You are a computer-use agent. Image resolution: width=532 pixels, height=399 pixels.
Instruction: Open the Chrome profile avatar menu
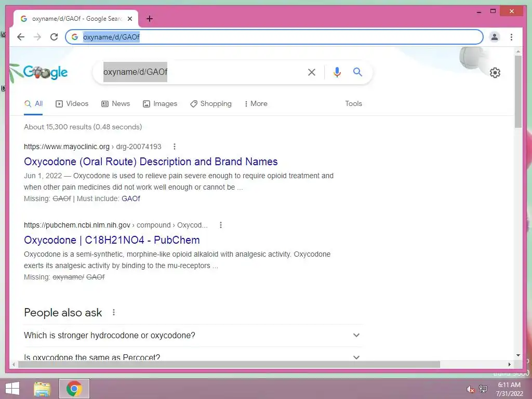click(495, 37)
